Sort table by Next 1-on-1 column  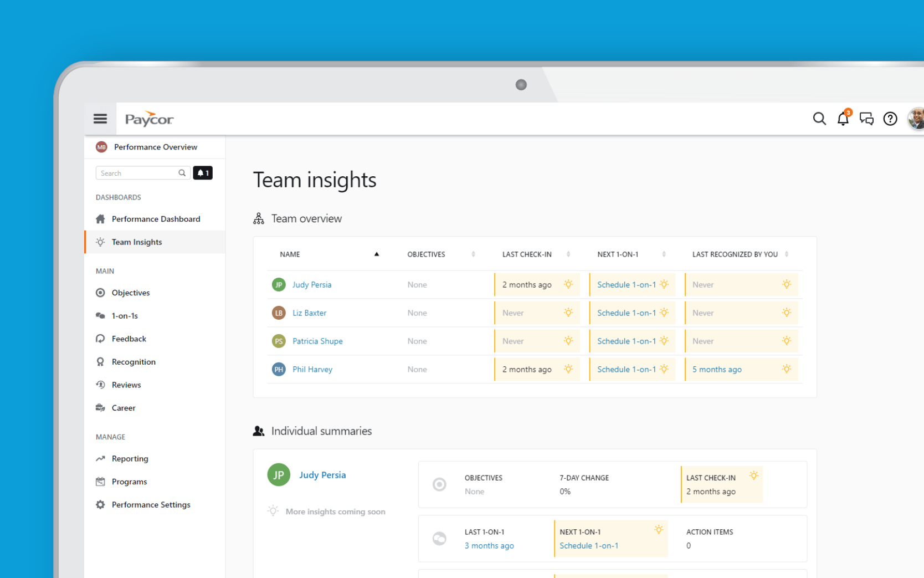[x=664, y=254]
